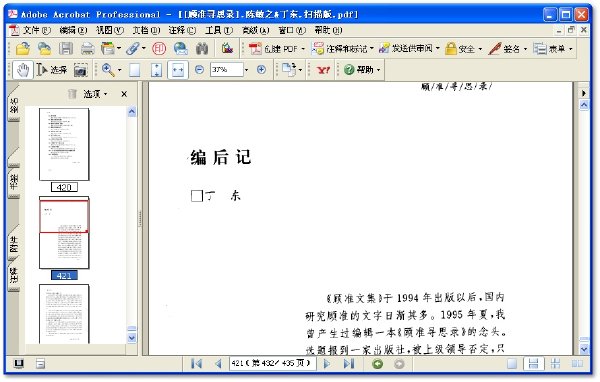Viewport: 600px width, 382px height.
Task: Click the Print icon
Action: coord(88,49)
